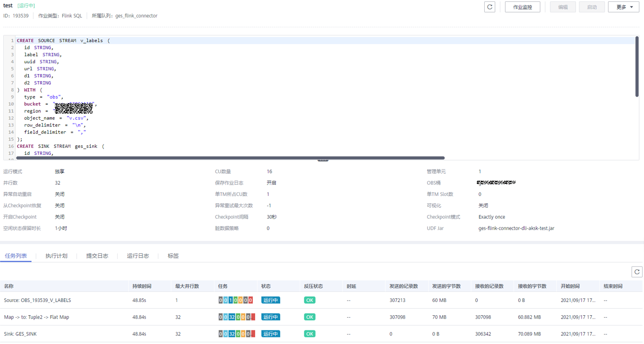Click the 307213 sent records value

point(397,300)
